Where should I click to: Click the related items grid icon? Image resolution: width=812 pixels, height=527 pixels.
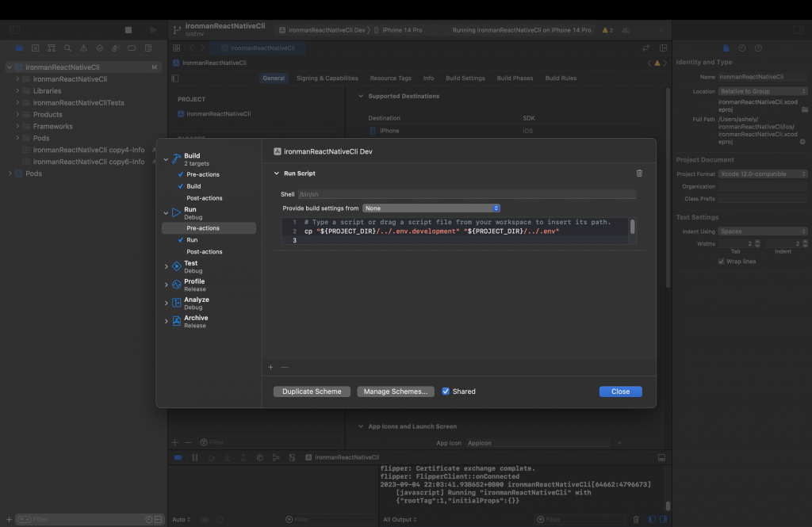(x=177, y=48)
